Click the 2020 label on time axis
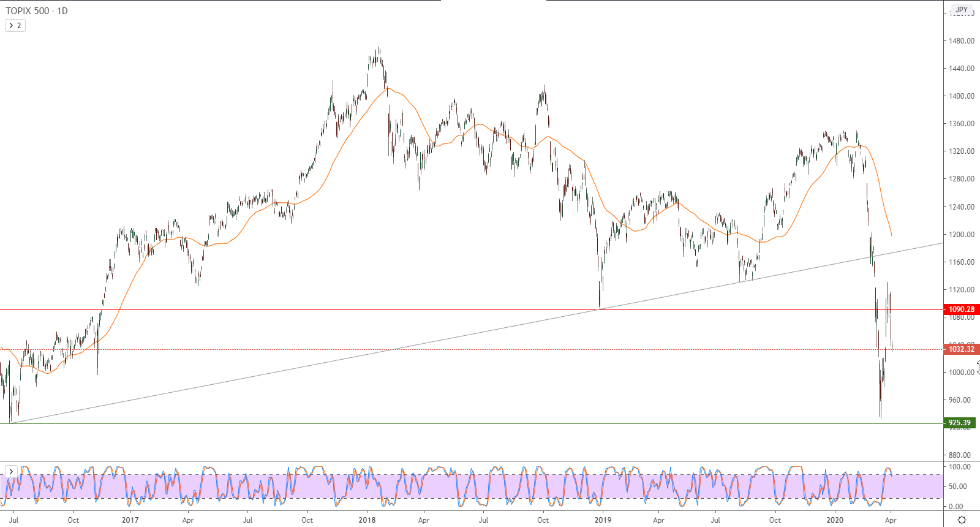This screenshot has height=527, width=980. pyautogui.click(x=834, y=520)
